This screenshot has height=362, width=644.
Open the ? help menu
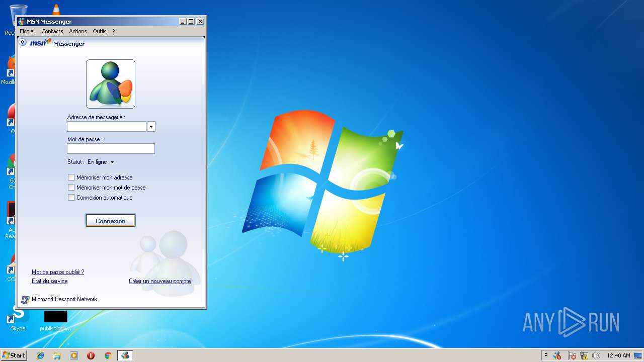(x=114, y=31)
